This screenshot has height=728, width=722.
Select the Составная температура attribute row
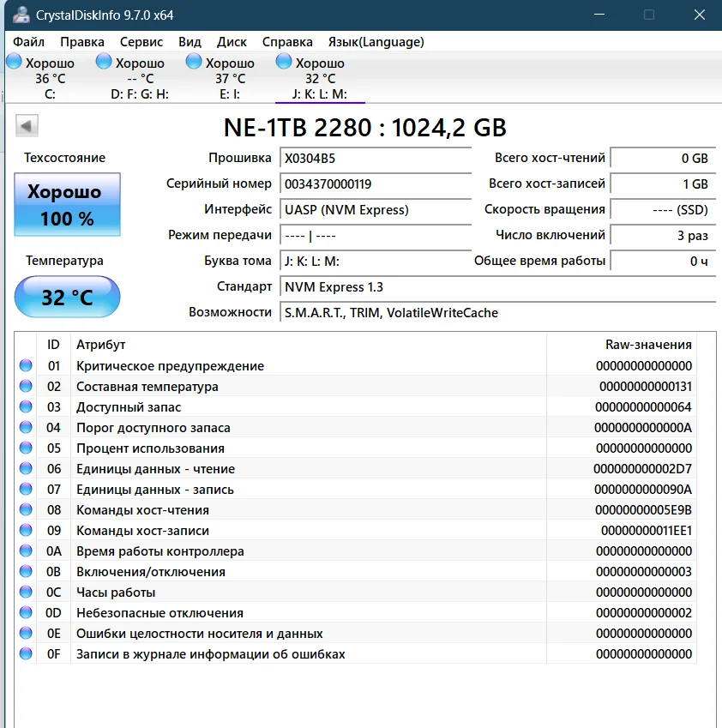coord(147,387)
